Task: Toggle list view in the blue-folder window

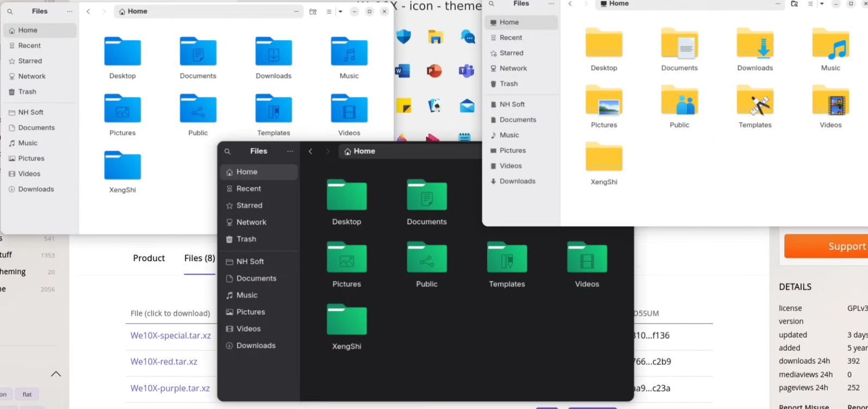Action: (328, 11)
